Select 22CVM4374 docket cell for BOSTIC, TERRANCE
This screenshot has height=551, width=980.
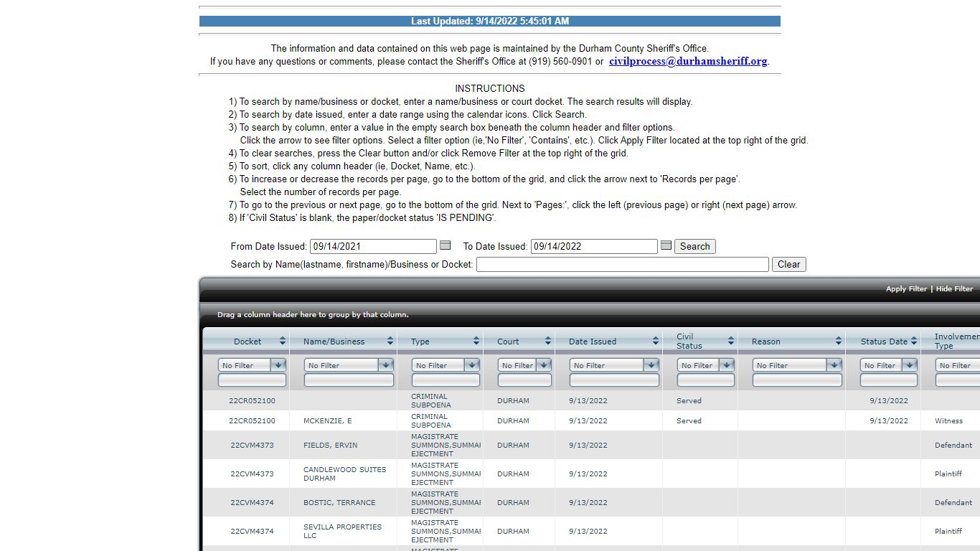(246, 502)
